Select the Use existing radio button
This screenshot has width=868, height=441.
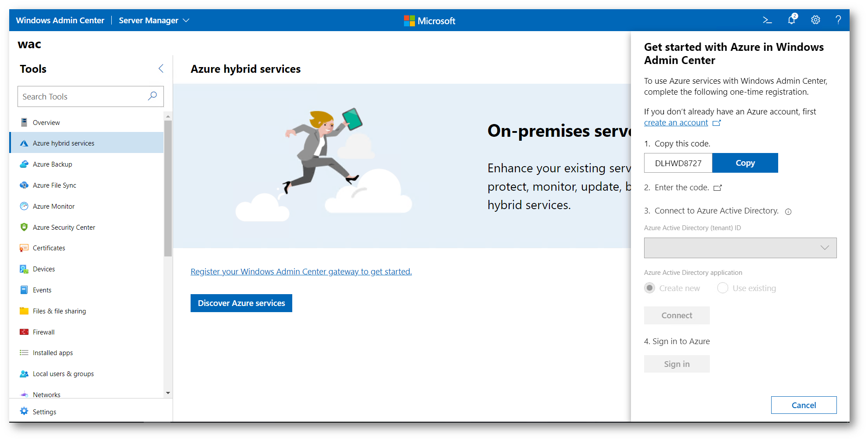(x=723, y=288)
